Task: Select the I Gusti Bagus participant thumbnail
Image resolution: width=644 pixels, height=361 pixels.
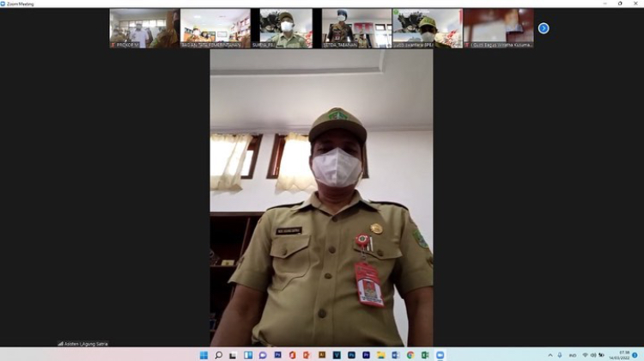Action: (498, 28)
